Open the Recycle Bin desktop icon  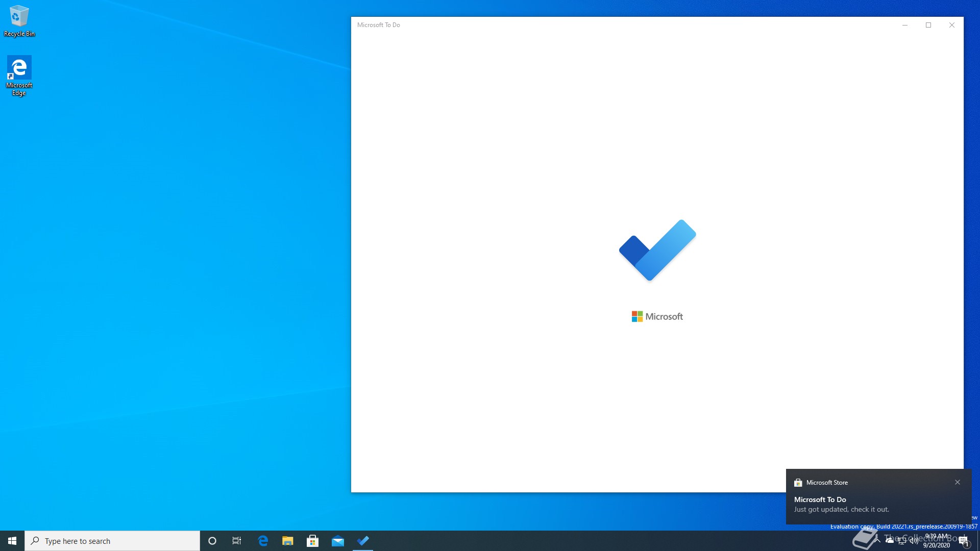[19, 21]
